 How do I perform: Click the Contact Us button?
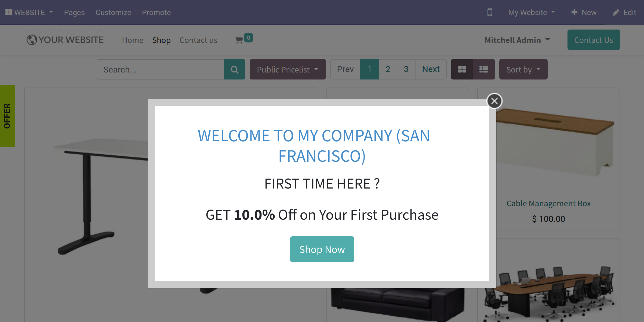coord(594,39)
